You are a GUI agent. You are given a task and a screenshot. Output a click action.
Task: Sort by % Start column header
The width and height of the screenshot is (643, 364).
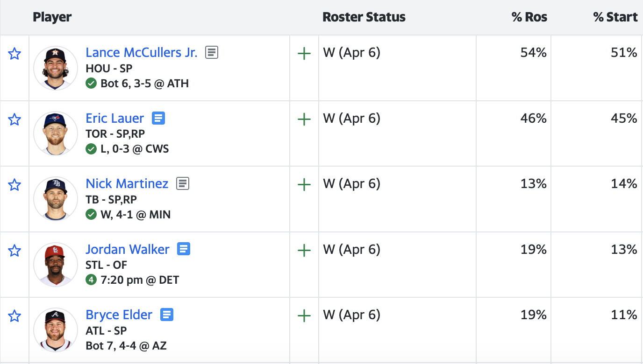tap(615, 18)
